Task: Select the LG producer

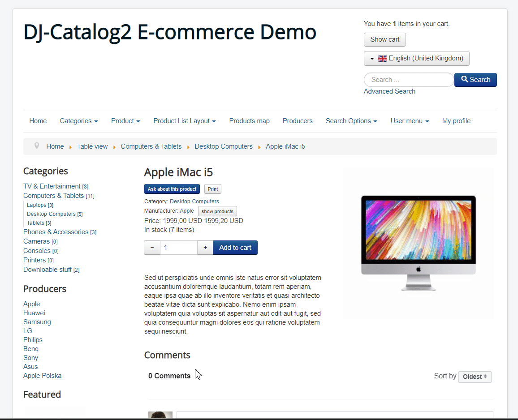Action: coord(28,330)
